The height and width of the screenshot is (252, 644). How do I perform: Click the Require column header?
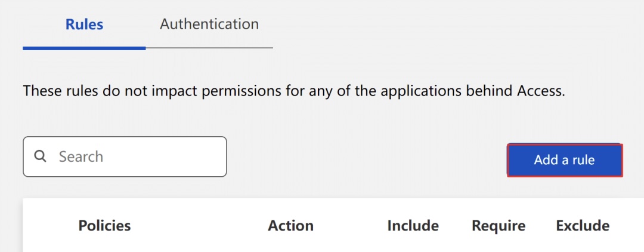pos(498,226)
